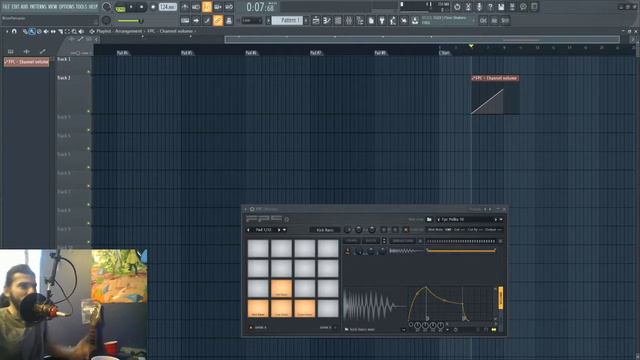Click the microphone recording icon
640x360 pixels.
coord(479,7)
